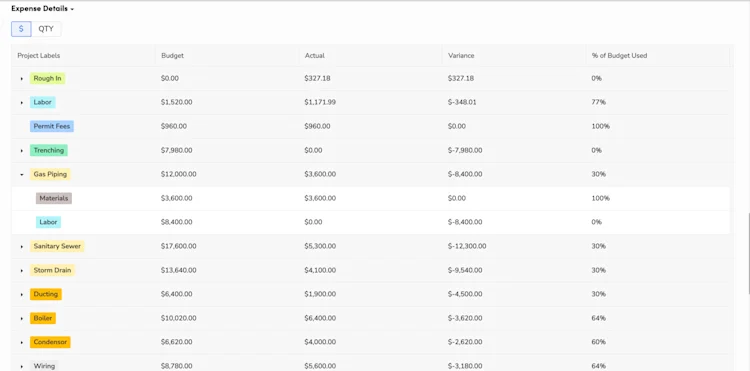
Task: Expand the Storm Drain row arrow
Action: click(22, 271)
